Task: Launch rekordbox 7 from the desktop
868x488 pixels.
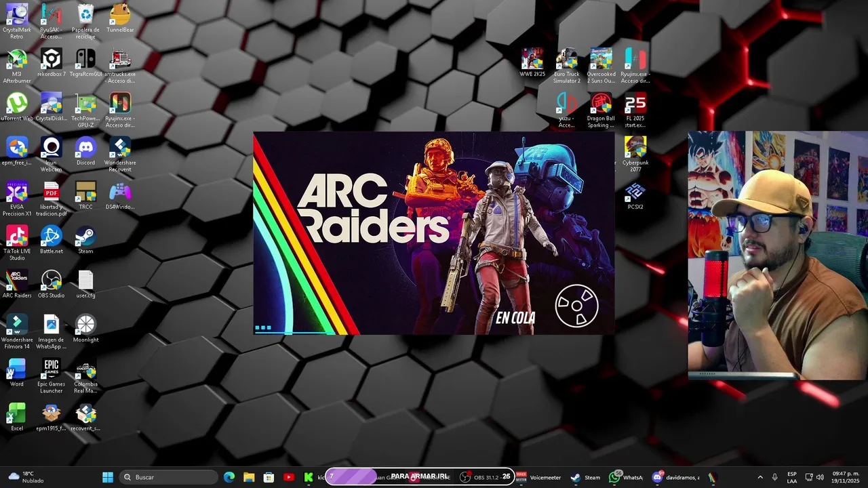Action: point(51,63)
